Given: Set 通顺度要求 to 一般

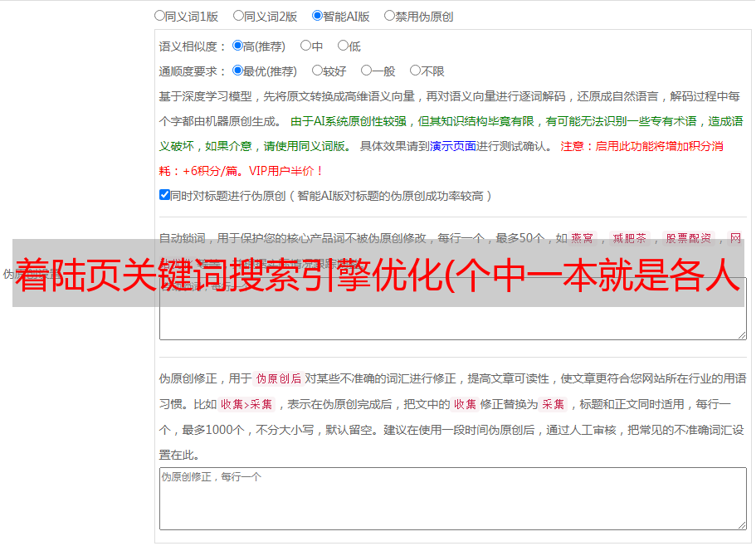Looking at the screenshot, I should tap(367, 71).
